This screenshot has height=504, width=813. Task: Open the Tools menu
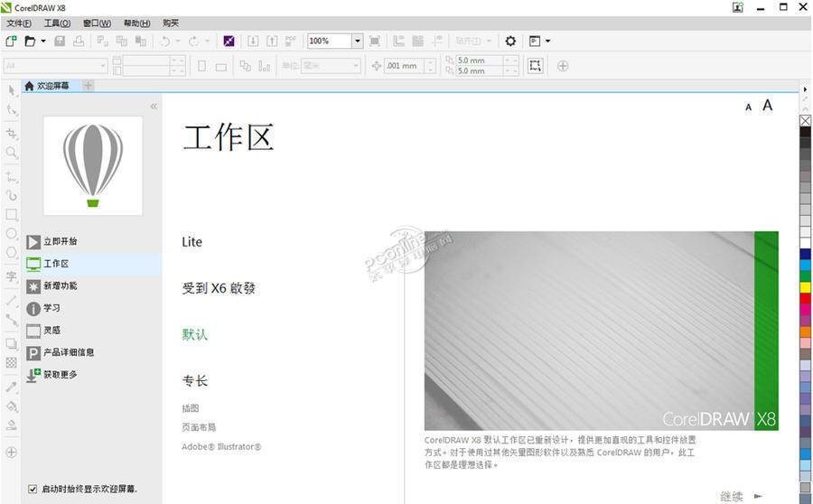(57, 23)
